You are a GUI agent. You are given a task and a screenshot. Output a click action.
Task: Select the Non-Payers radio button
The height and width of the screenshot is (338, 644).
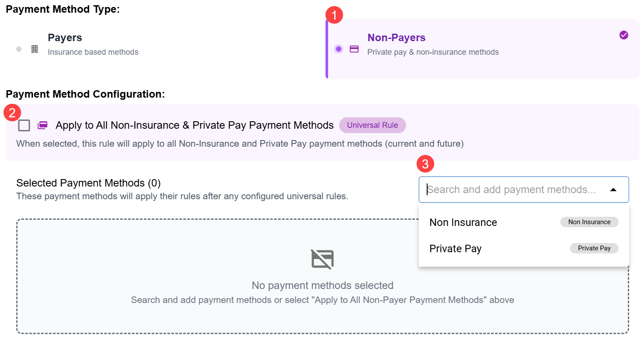tap(338, 49)
